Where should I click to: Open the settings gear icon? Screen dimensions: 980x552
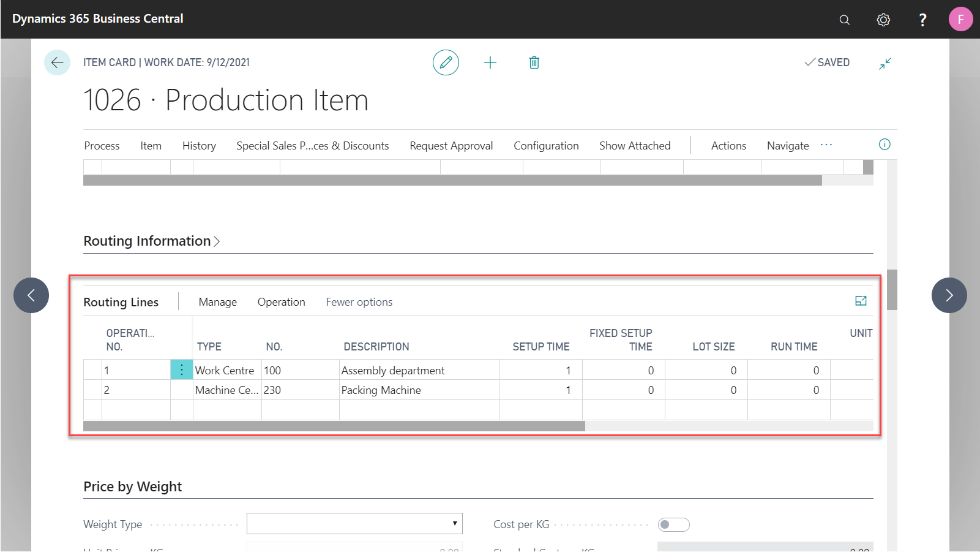tap(883, 20)
